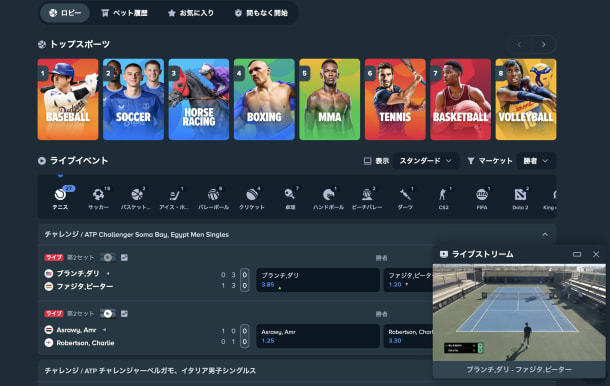Click the top sports next arrow
The width and height of the screenshot is (610, 386).
[x=543, y=44]
